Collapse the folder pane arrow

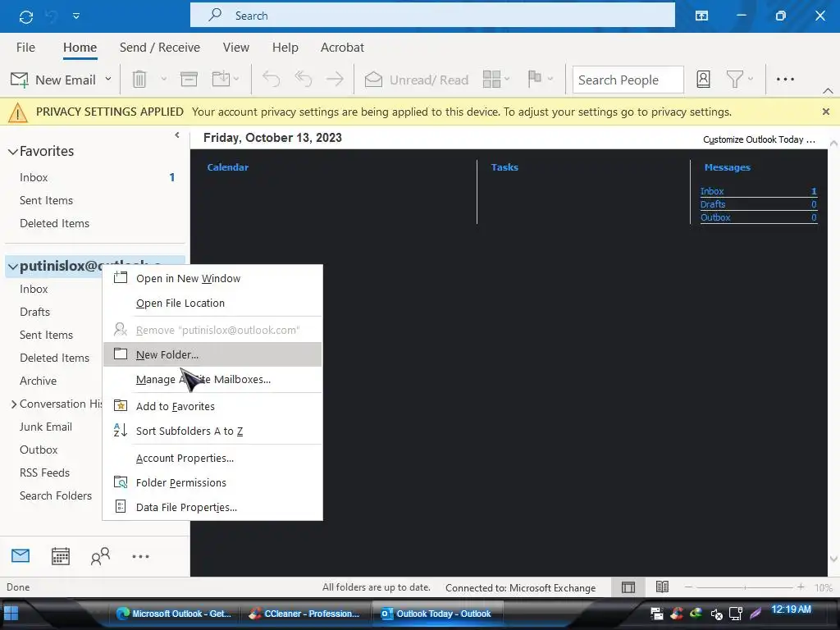pyautogui.click(x=177, y=135)
